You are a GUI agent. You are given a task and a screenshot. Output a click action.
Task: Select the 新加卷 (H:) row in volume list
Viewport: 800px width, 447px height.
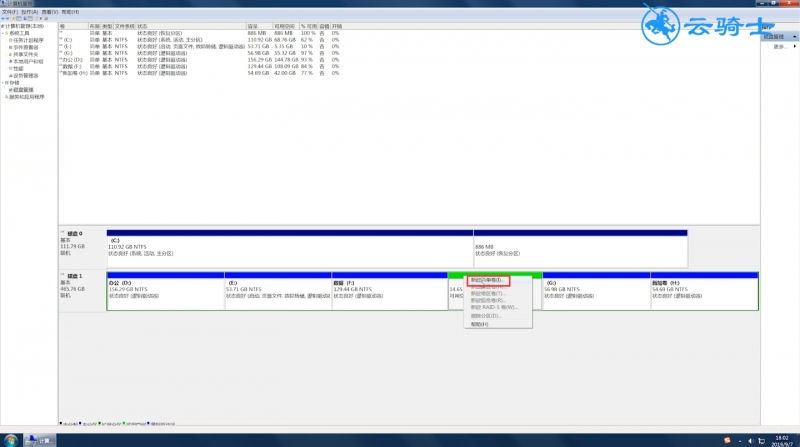199,73
